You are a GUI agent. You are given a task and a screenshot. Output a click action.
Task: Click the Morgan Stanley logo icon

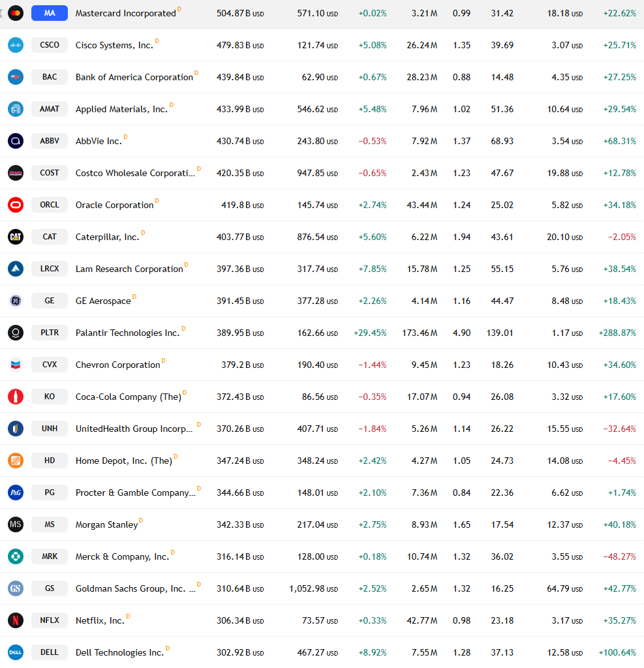point(16,524)
